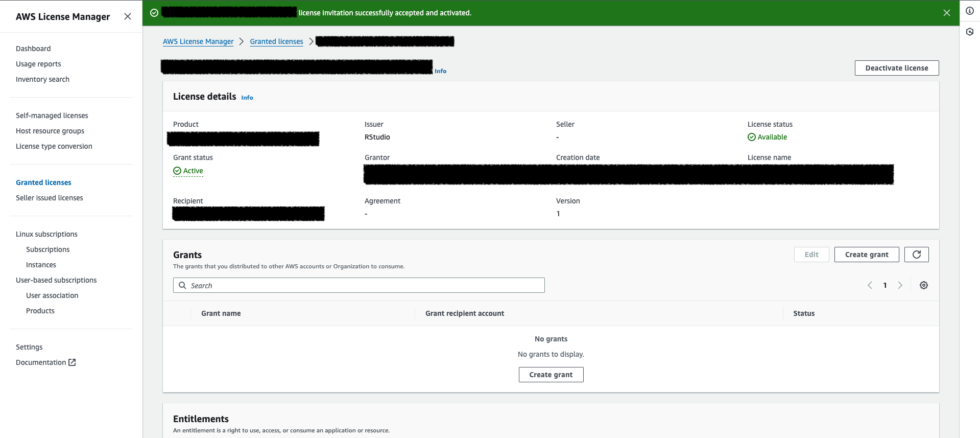Dismiss the green success notification banner
This screenshot has width=980, height=438.
(947, 13)
